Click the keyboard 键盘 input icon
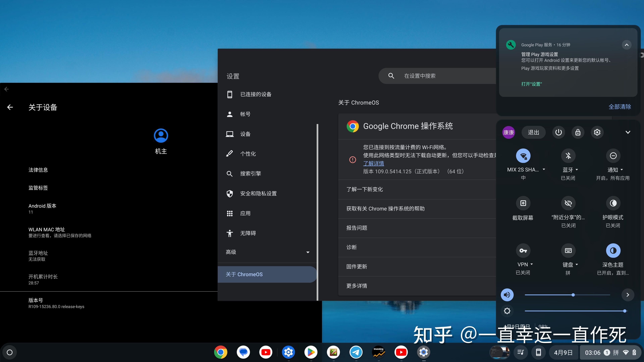 [x=568, y=251]
